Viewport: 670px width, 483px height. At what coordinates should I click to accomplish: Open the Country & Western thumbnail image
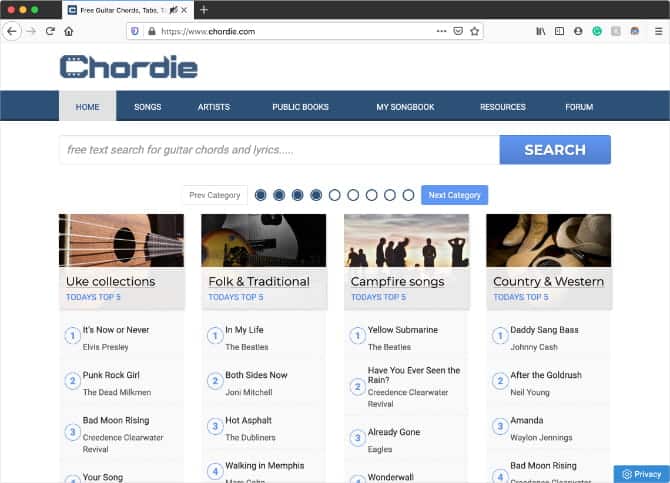point(549,240)
